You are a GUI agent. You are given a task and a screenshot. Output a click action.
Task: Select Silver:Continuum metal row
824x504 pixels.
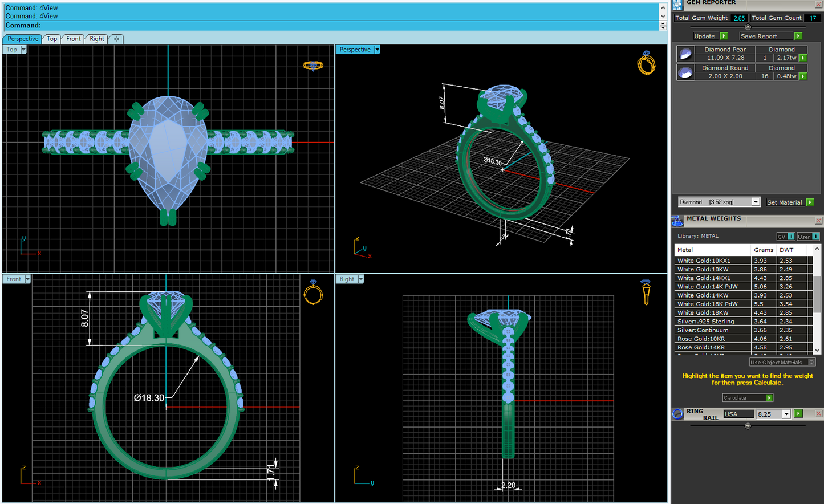click(x=744, y=330)
